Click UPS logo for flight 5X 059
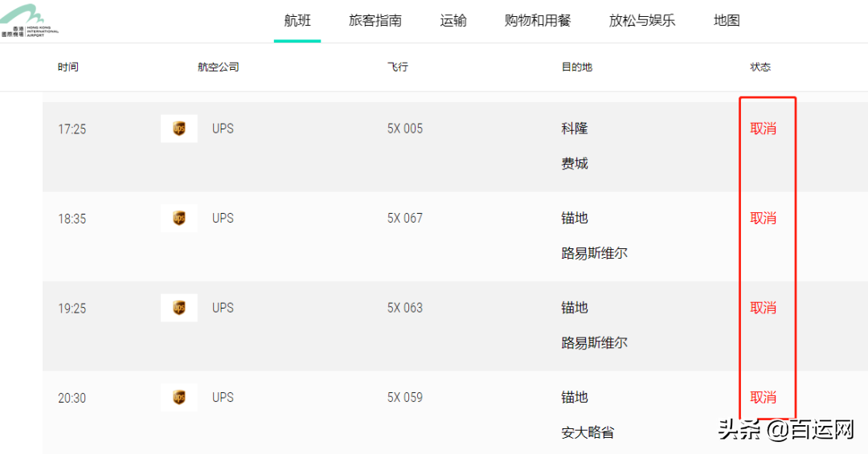Screen dimensions: 868x454 click(178, 398)
